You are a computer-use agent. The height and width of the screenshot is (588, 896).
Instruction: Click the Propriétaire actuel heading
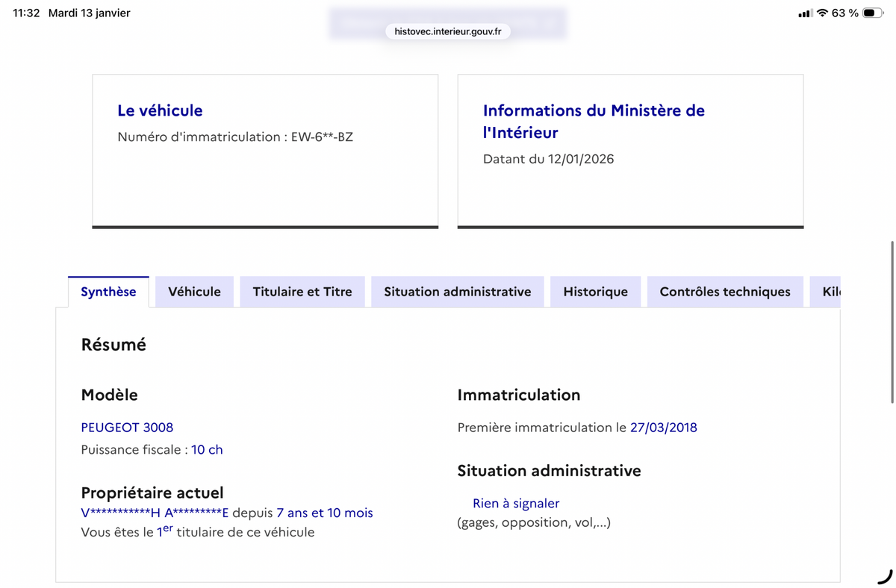pyautogui.click(x=152, y=493)
